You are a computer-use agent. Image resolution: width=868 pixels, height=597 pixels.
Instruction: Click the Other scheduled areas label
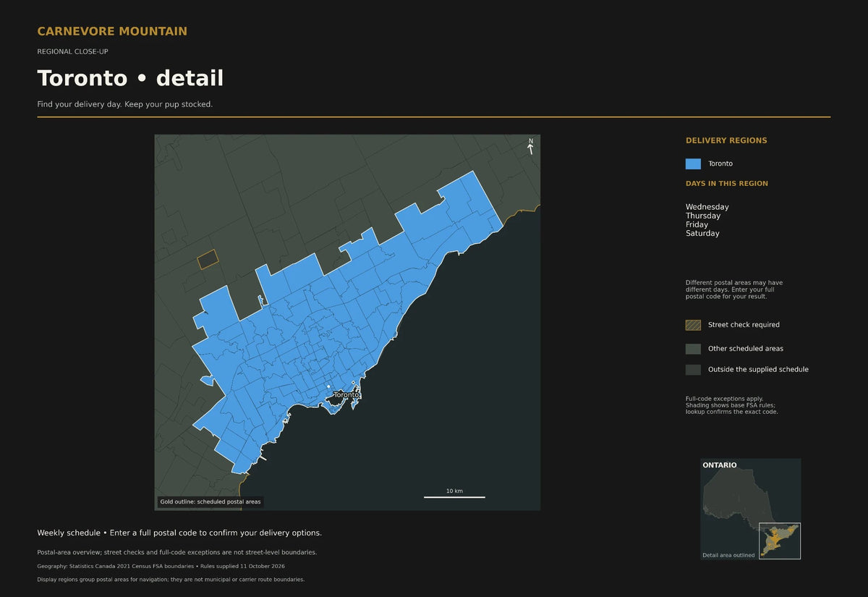pyautogui.click(x=746, y=349)
